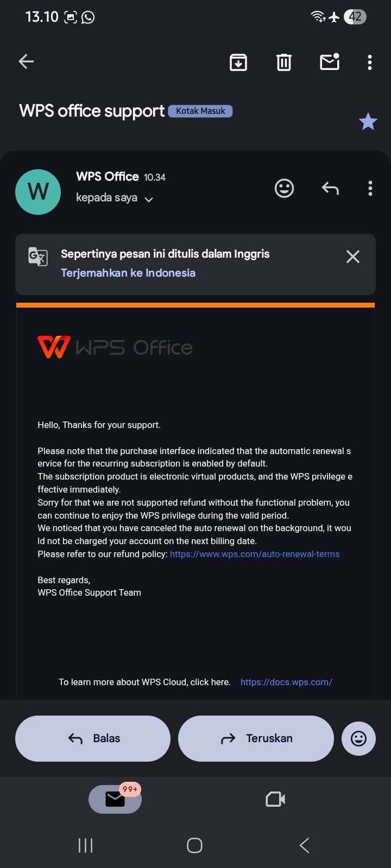Mark the email as unread
The width and height of the screenshot is (391, 868).
329,62
